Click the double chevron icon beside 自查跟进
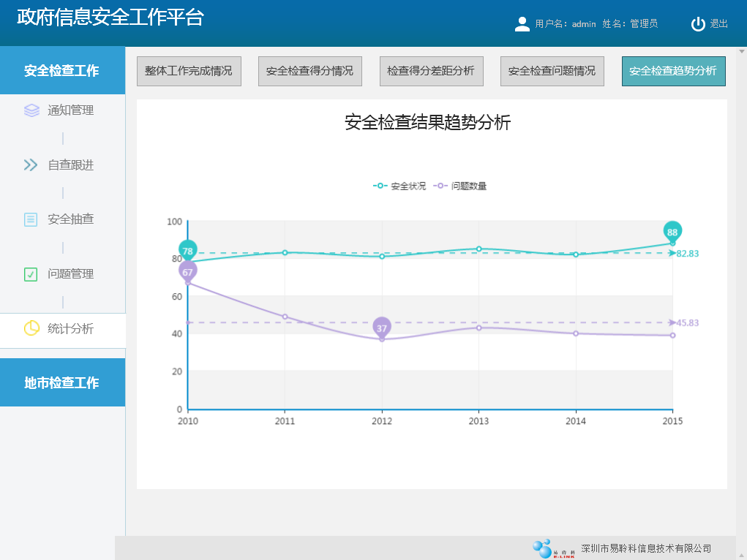The image size is (747, 560). click(x=31, y=165)
